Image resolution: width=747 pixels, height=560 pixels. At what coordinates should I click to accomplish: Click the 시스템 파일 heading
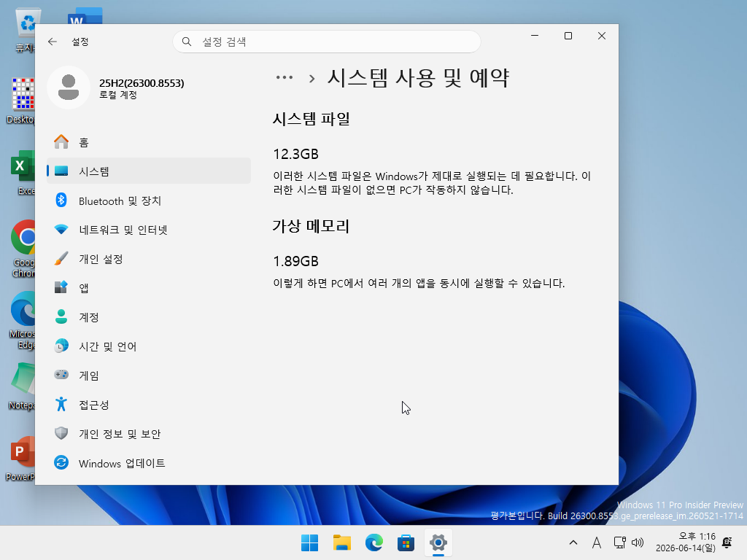311,119
